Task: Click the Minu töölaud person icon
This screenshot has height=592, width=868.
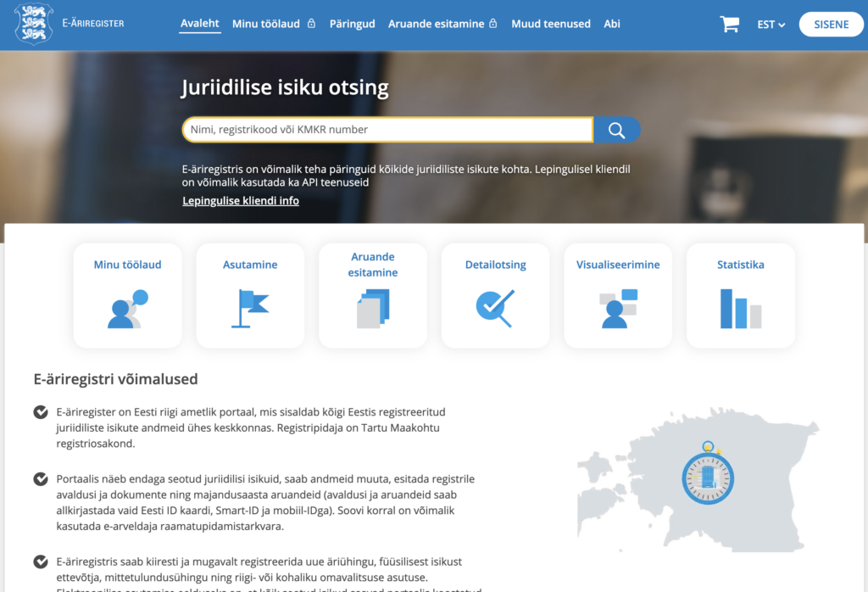Action: [128, 309]
